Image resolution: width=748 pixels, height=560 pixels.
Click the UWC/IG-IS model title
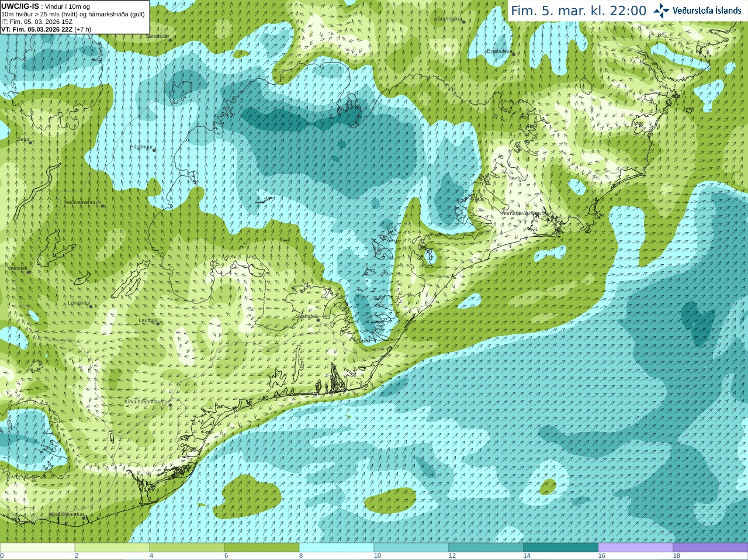[x=20, y=6]
